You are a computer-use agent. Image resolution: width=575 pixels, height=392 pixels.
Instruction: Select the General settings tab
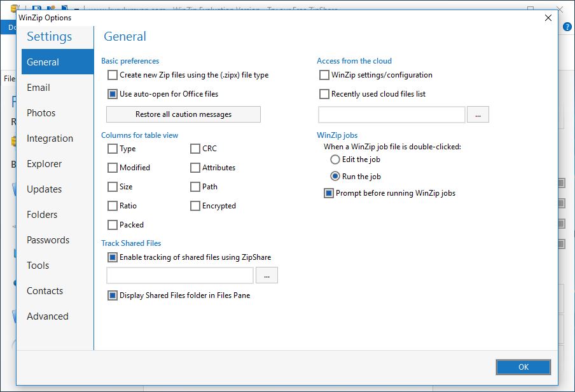tap(57, 62)
